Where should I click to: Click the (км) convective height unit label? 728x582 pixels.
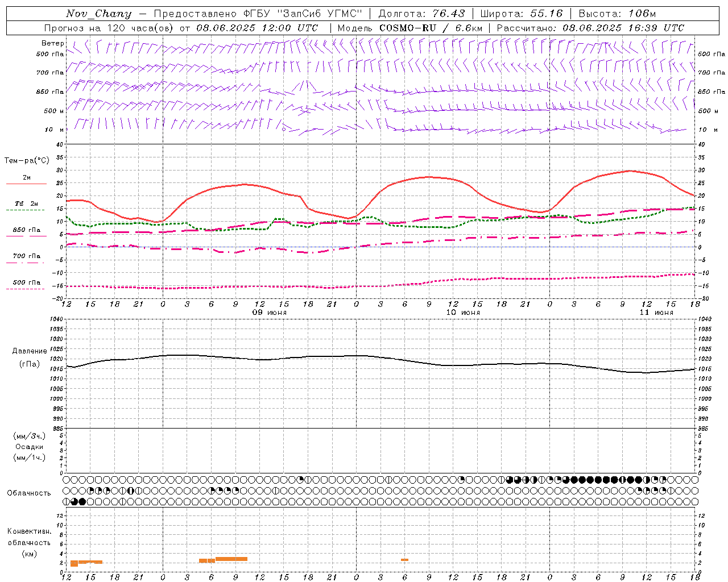click(29, 554)
